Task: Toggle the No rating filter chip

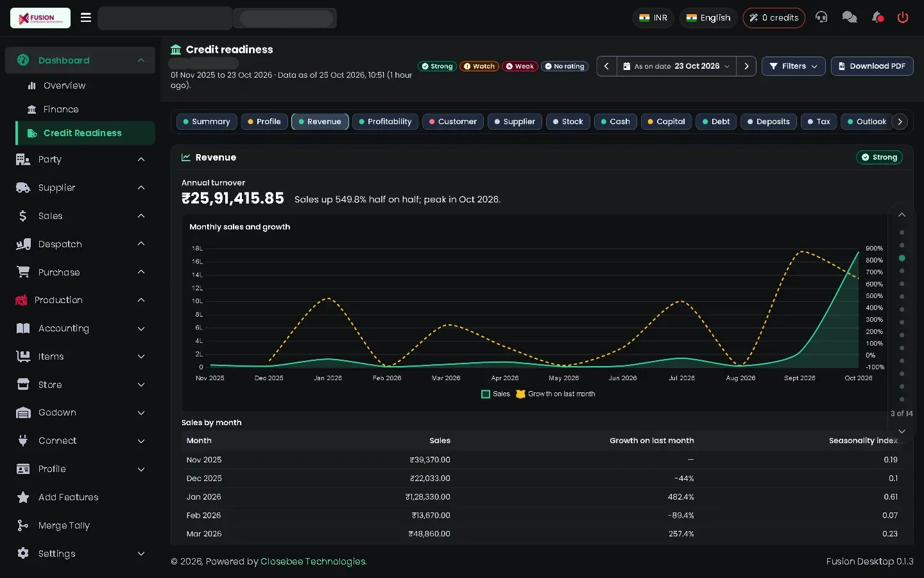Action: pos(565,66)
